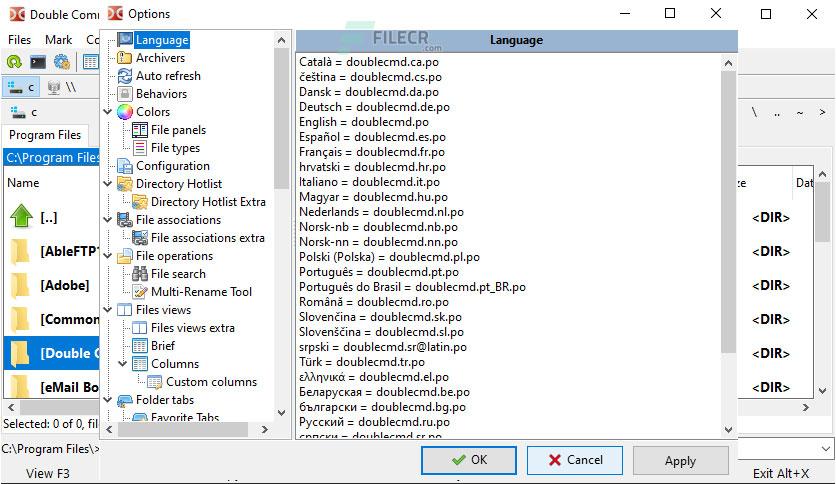This screenshot has width=836, height=484.
Task: Open the Mark menu in Double Commander
Action: (59, 40)
